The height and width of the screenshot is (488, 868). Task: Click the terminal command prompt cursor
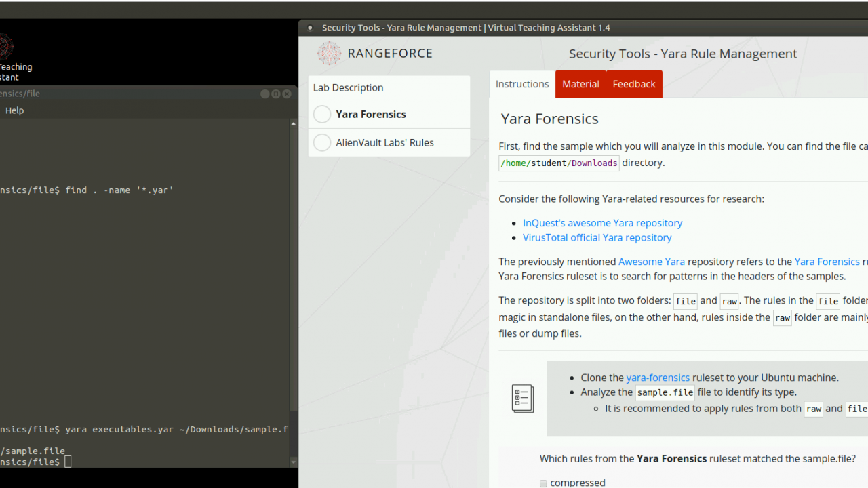tap(68, 462)
